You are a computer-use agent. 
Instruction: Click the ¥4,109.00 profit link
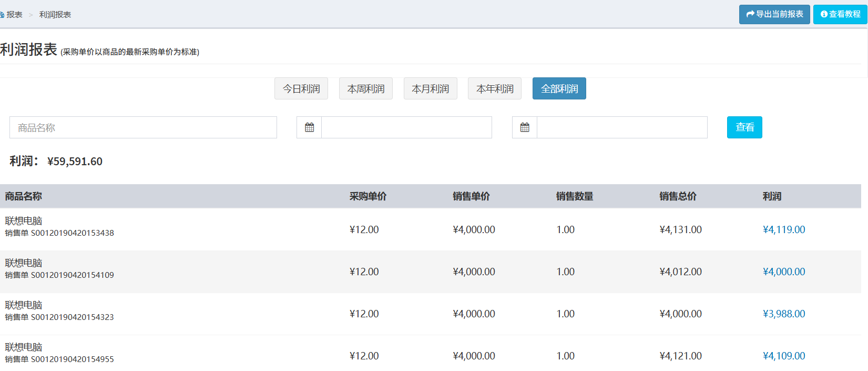(x=783, y=356)
